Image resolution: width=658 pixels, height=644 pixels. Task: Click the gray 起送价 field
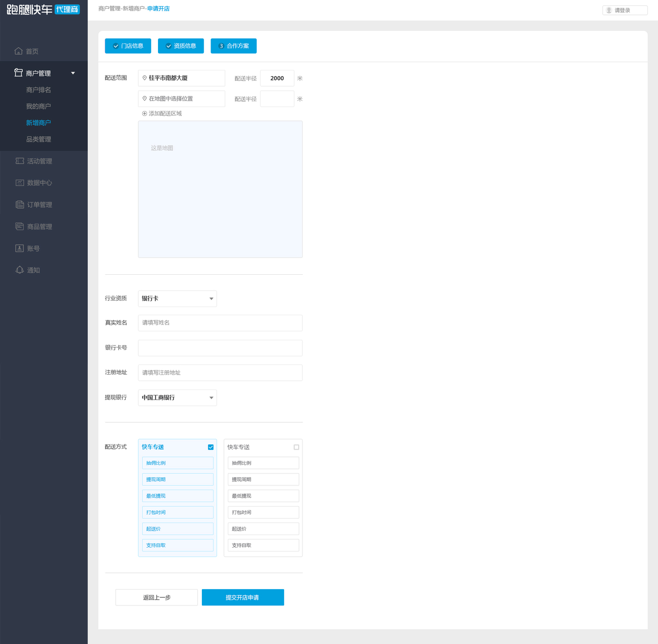click(x=263, y=529)
